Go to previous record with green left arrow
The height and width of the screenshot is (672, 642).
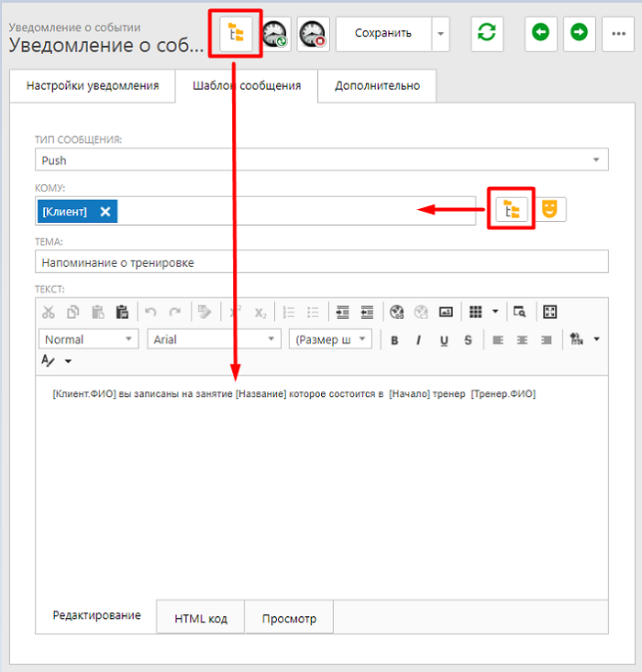[540, 34]
